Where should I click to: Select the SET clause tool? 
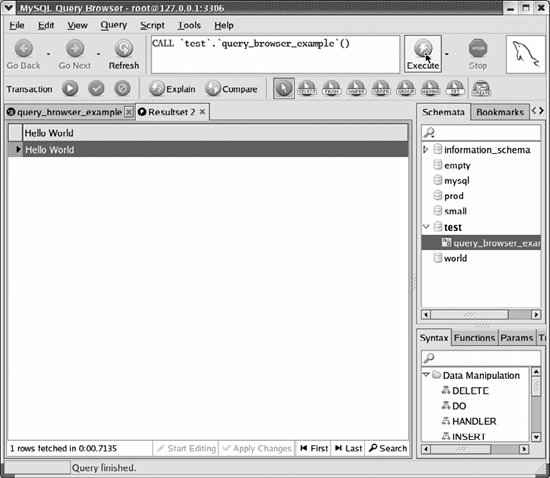[x=455, y=88]
